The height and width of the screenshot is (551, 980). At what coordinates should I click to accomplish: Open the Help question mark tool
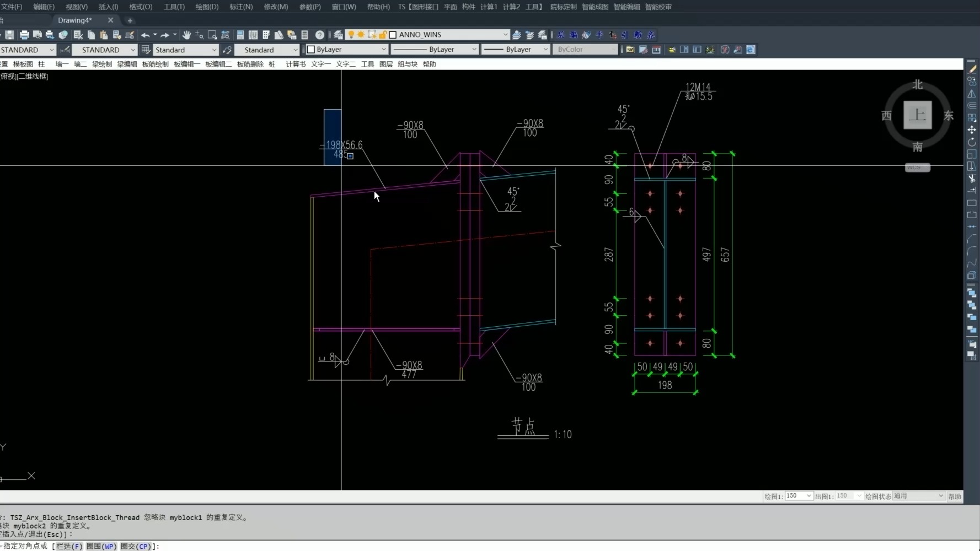coord(320,35)
